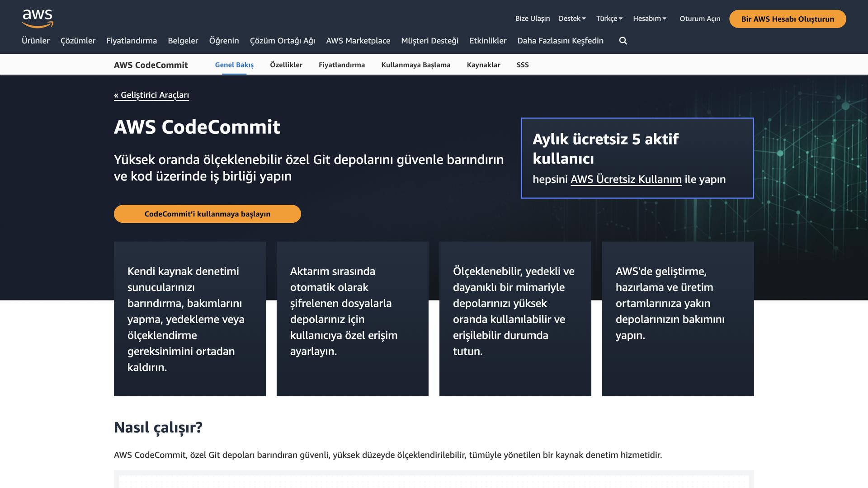868x488 pixels.
Task: Expand the Hesabım menu
Action: pos(650,19)
